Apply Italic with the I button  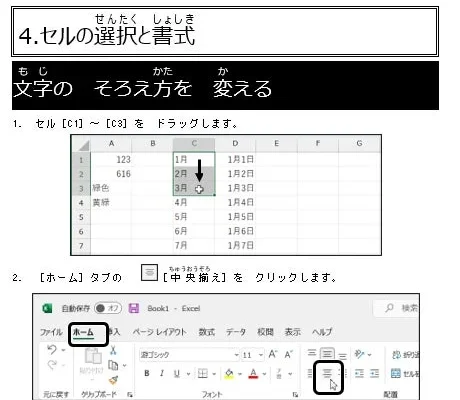coord(162,373)
